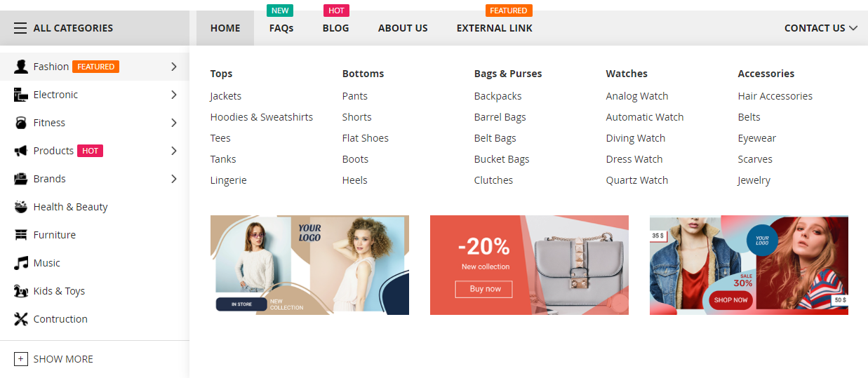
Task: Go to Heels
Action: (x=355, y=180)
